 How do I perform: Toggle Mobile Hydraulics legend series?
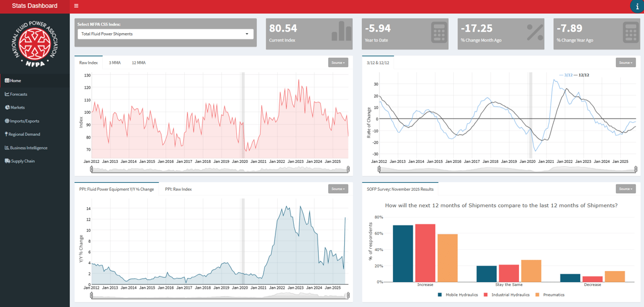[x=458, y=295]
